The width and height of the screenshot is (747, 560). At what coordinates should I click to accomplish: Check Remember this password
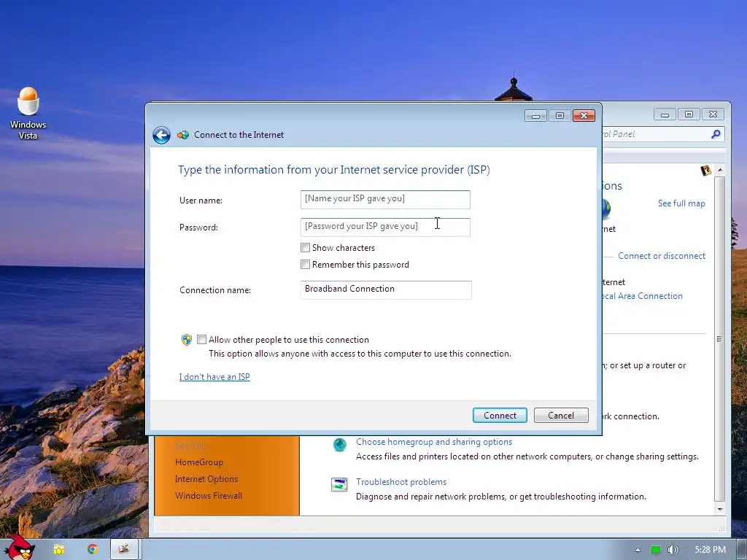click(x=306, y=264)
